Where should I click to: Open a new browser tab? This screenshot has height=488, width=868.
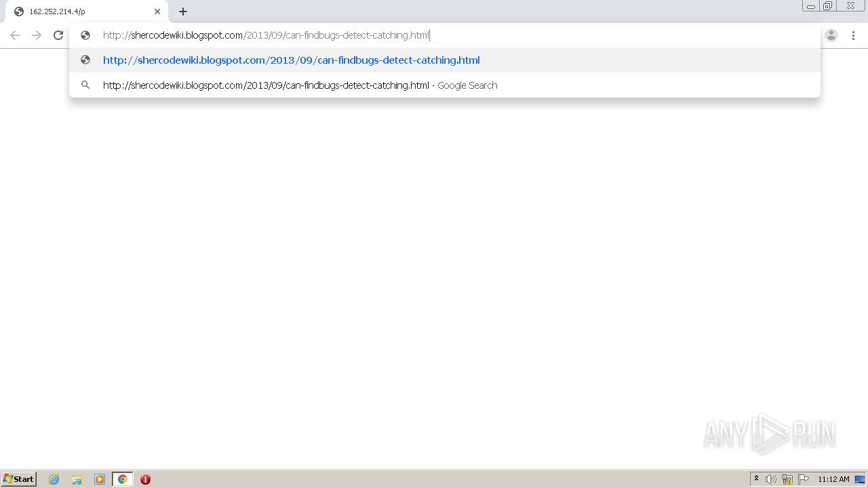tap(183, 12)
